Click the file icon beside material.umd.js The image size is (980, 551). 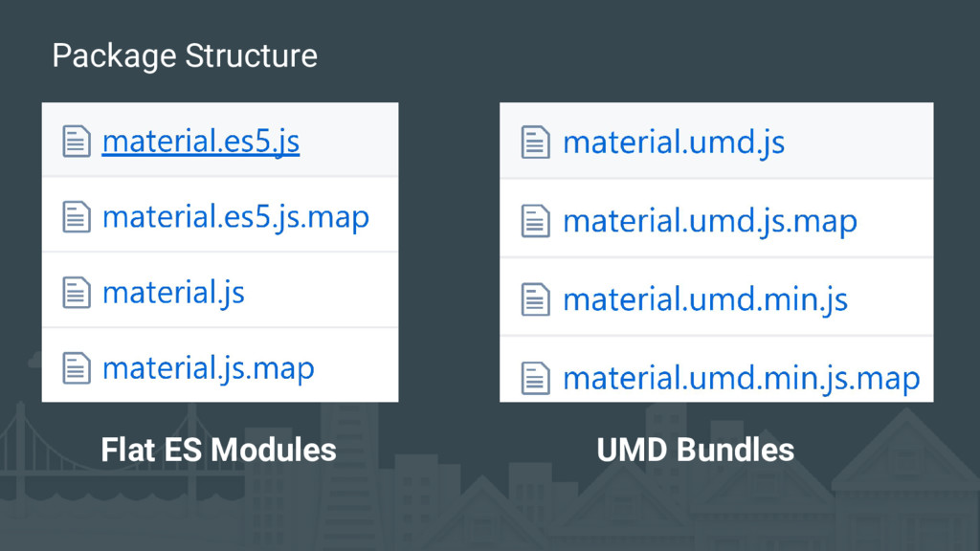coord(536,143)
